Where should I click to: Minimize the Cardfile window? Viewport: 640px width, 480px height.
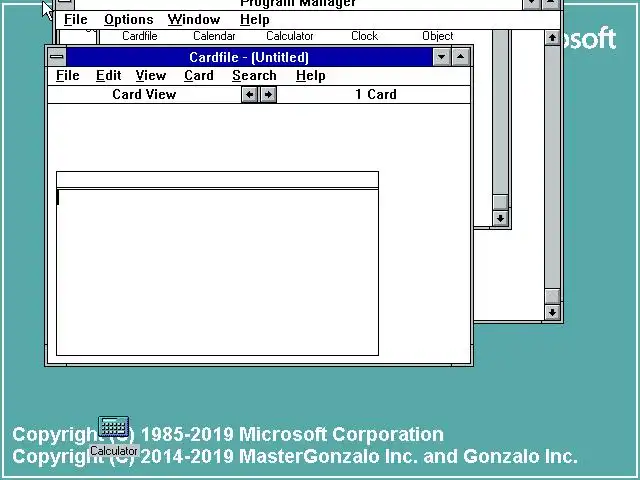441,57
